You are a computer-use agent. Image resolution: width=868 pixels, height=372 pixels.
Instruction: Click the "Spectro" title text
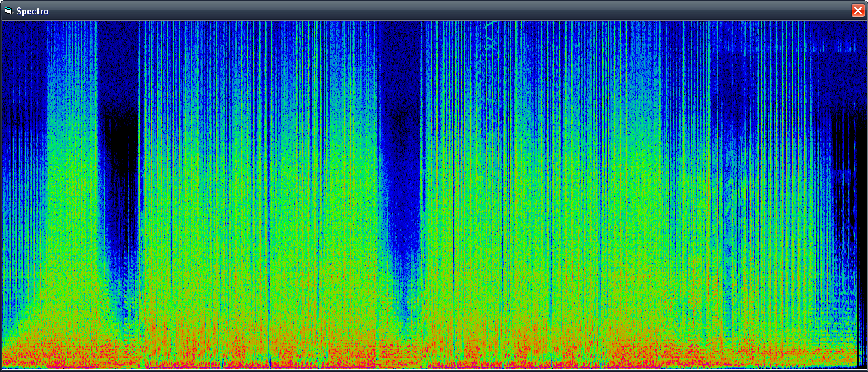32,12
